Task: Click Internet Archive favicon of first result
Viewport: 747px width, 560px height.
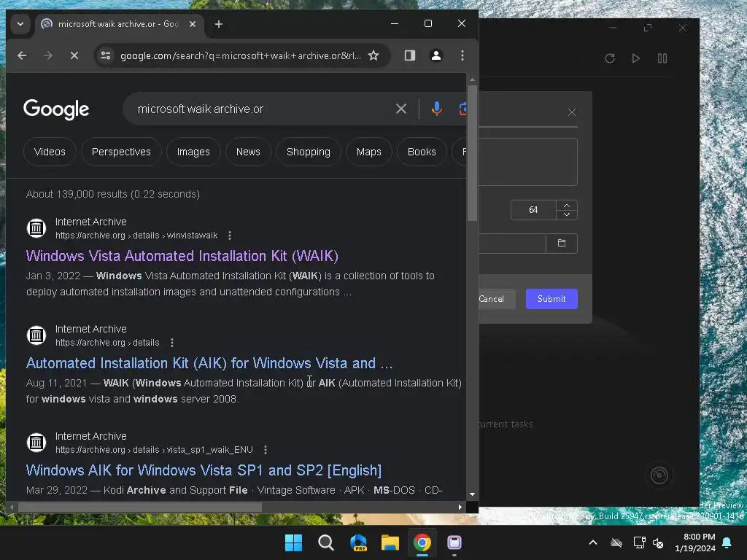Action: (36, 228)
